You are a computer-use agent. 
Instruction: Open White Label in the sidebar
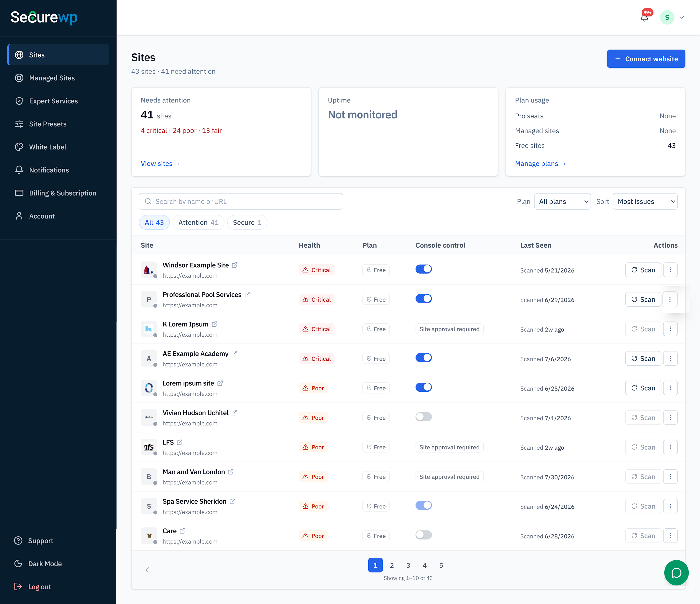(58, 147)
